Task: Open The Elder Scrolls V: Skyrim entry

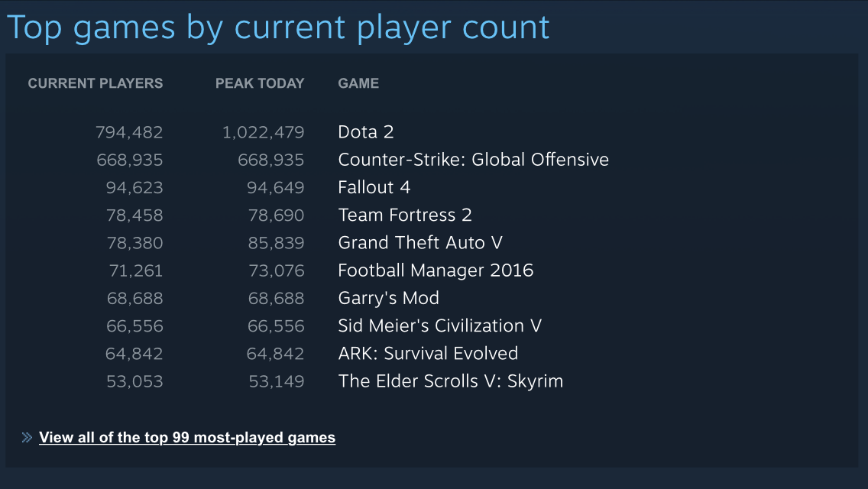Action: (x=451, y=381)
